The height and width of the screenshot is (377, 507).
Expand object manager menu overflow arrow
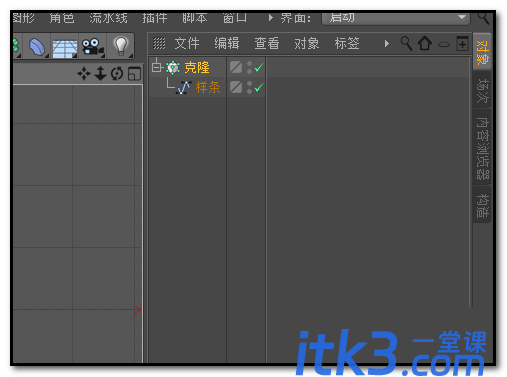click(386, 44)
